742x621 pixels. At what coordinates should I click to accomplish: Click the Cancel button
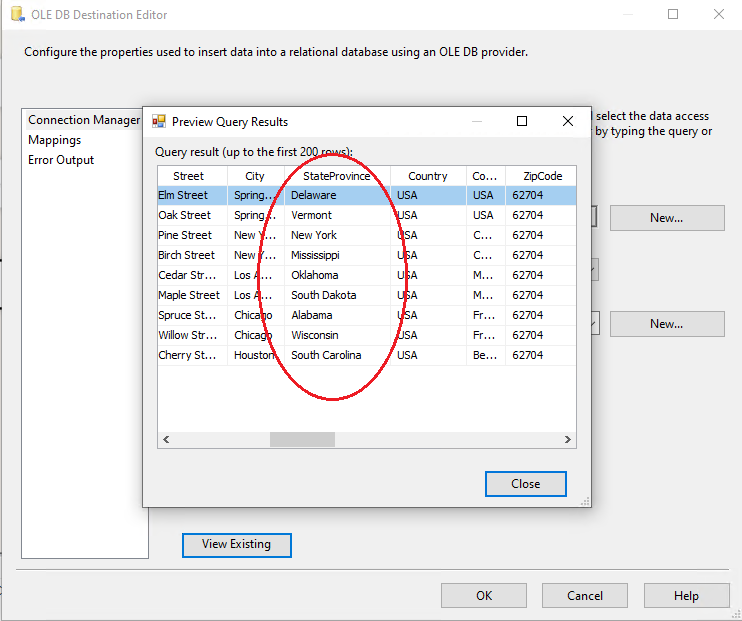[585, 596]
